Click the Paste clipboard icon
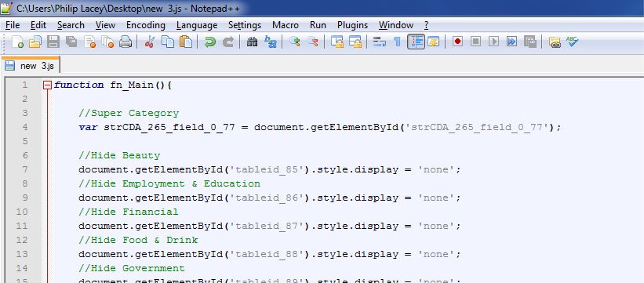This screenshot has height=283, width=644. (186, 42)
